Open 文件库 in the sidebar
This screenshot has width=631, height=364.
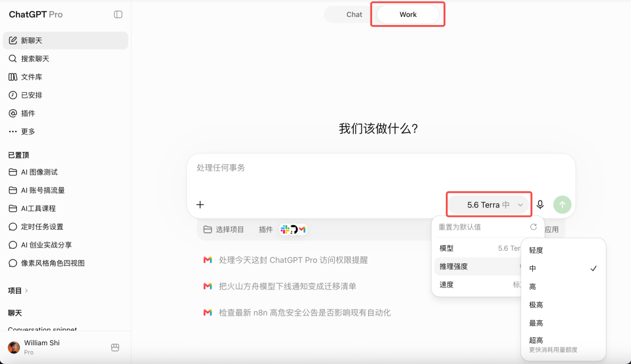point(65,77)
